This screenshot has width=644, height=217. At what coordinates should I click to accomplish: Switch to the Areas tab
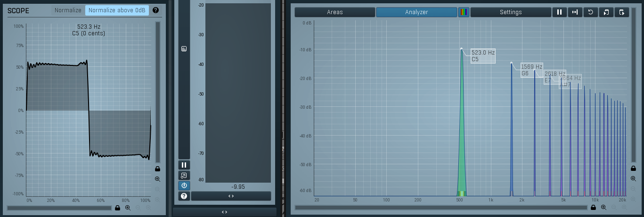[335, 12]
